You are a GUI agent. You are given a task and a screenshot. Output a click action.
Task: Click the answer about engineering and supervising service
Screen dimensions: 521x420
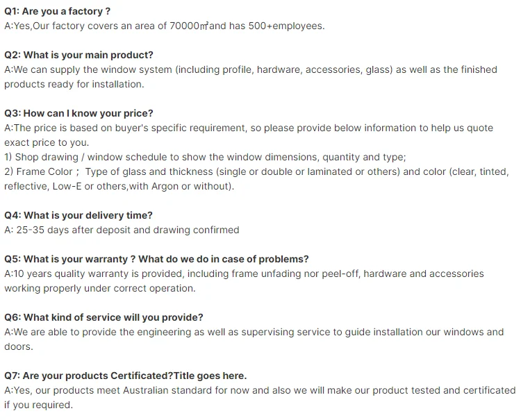tap(254, 332)
